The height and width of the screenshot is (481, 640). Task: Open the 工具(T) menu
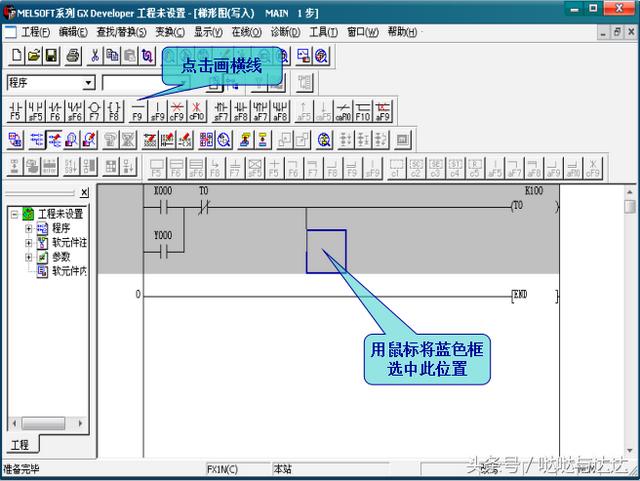click(324, 32)
